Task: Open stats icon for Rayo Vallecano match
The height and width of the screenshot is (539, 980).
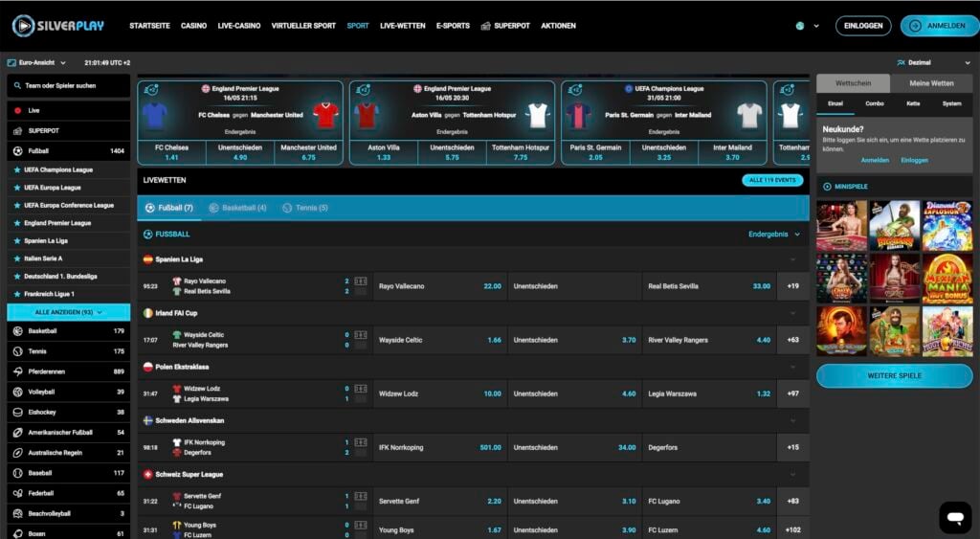Action: (x=361, y=281)
